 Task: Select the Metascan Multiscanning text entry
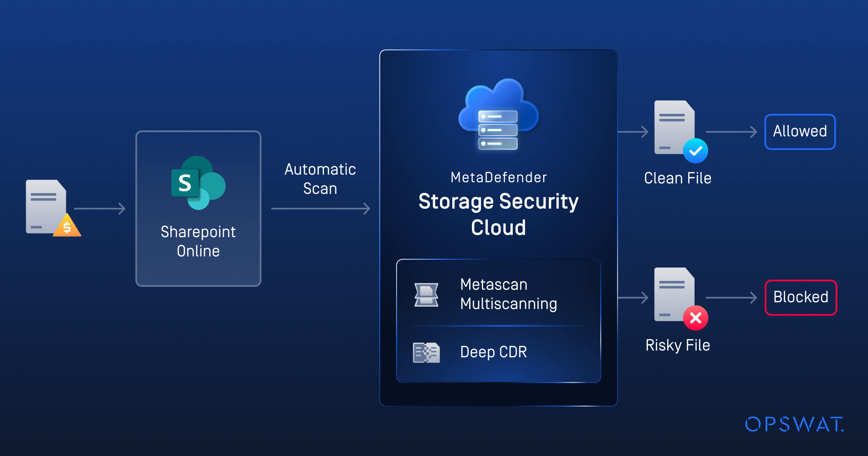coord(508,294)
